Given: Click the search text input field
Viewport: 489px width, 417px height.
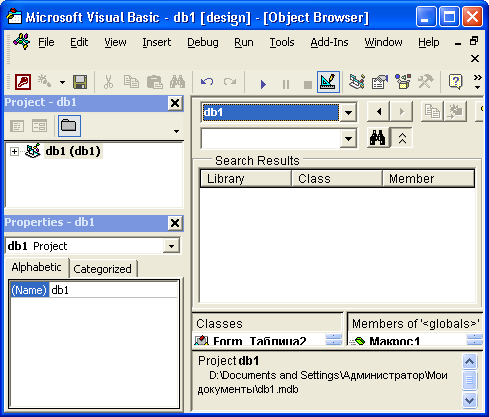Looking at the screenshot, I should click(x=271, y=138).
